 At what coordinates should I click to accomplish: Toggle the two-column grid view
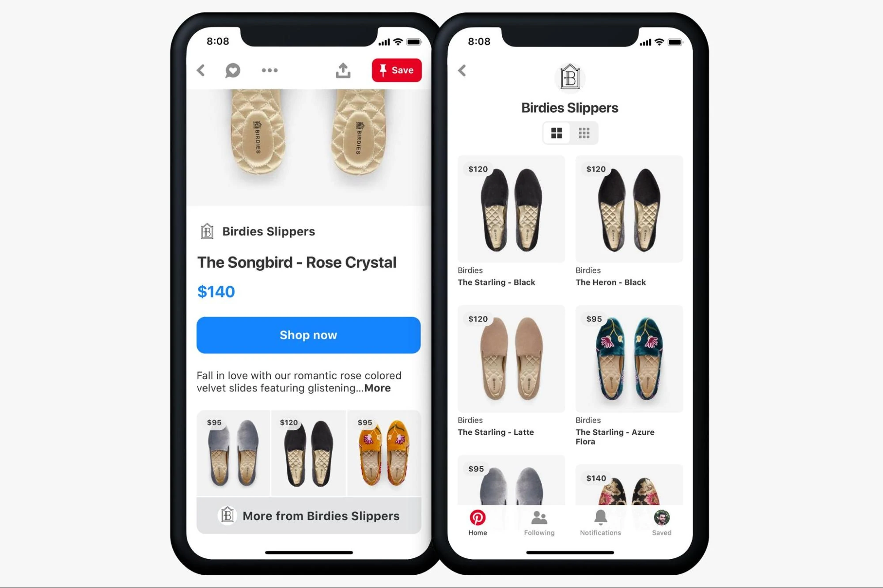point(556,134)
